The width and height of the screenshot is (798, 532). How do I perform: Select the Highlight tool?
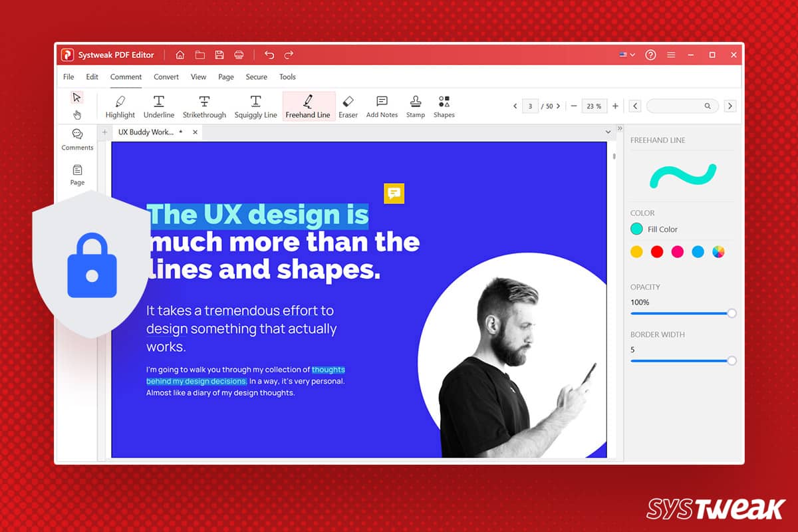tap(120, 106)
